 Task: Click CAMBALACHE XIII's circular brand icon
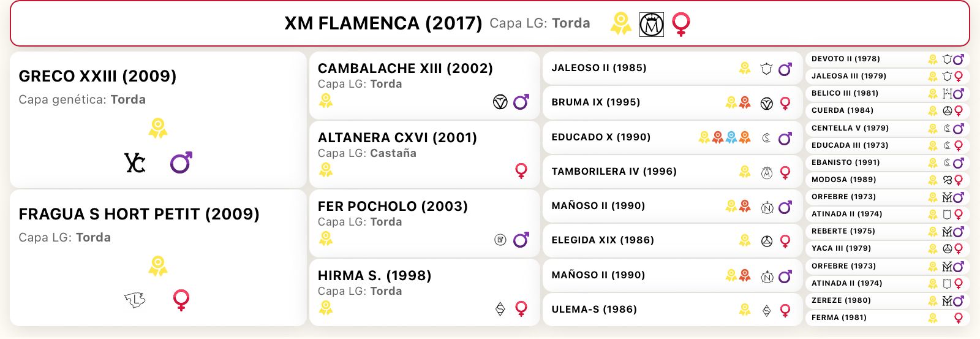(500, 102)
